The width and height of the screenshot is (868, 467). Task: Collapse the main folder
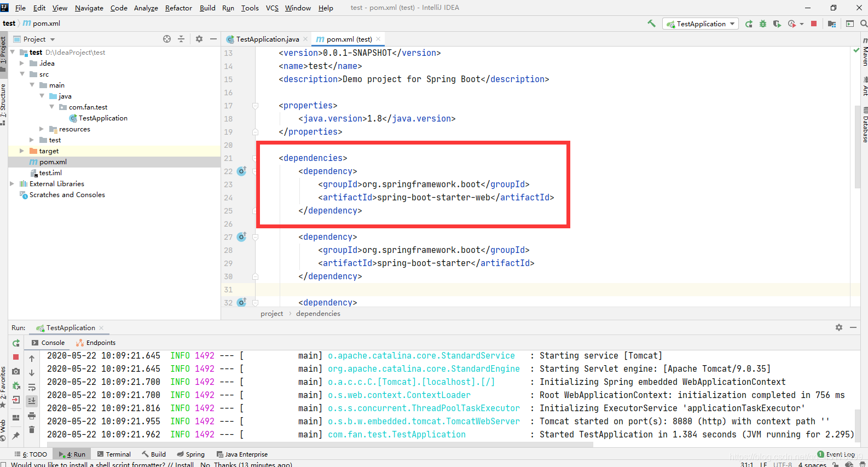point(32,85)
